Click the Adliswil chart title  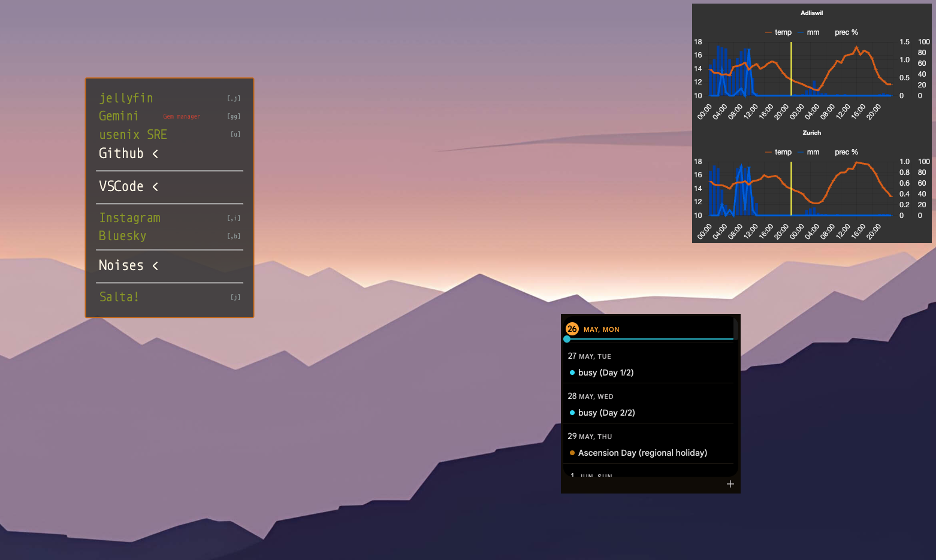click(812, 13)
